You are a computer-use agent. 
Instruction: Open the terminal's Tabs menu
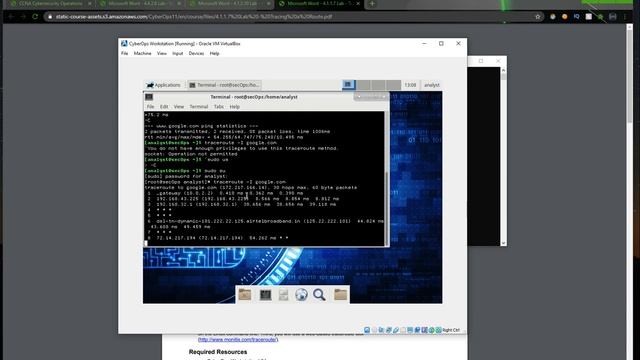[219, 107]
